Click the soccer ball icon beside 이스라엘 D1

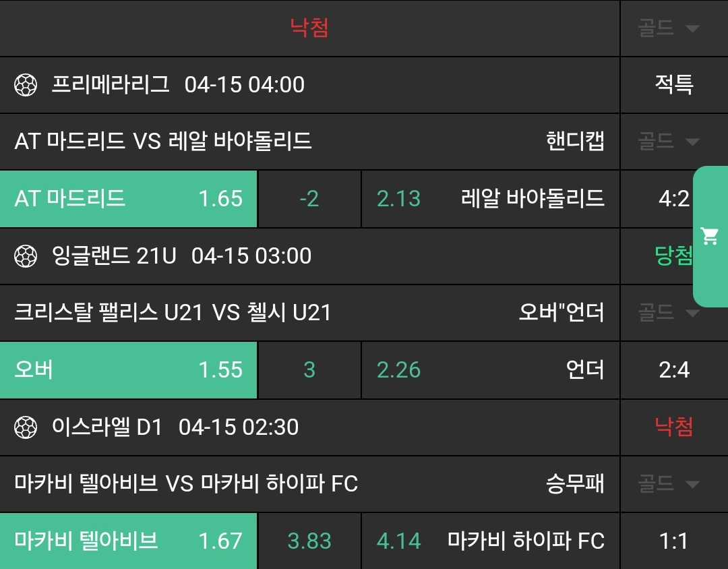coord(26,427)
